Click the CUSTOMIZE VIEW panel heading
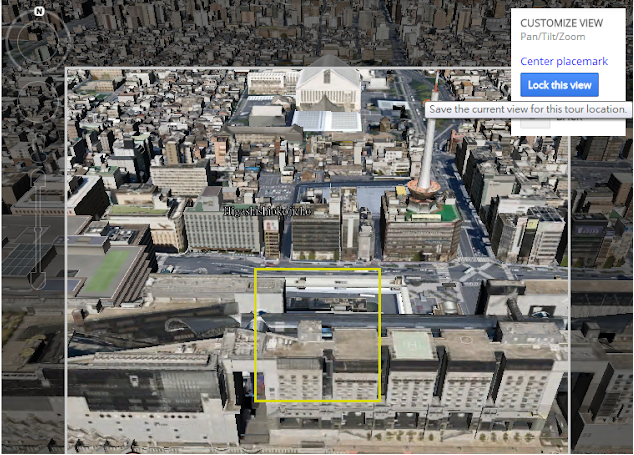The image size is (634, 455). click(562, 22)
